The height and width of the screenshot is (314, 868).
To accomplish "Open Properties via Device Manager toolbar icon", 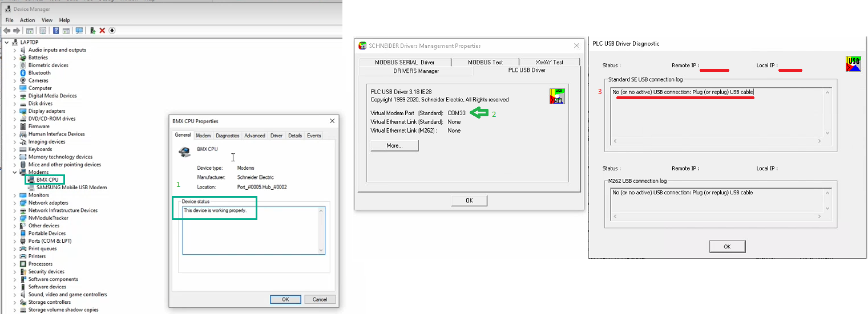I will (x=43, y=30).
